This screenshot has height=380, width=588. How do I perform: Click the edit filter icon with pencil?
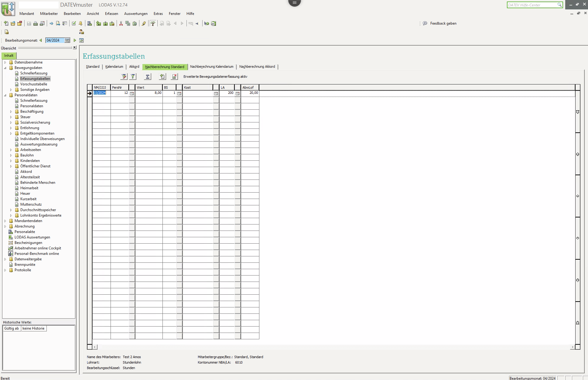[x=124, y=77]
